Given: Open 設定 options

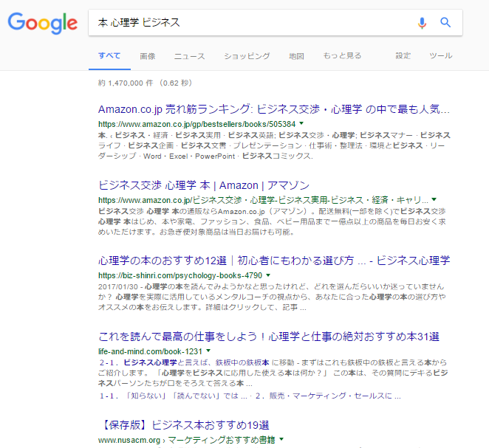Looking at the screenshot, I should [x=403, y=56].
